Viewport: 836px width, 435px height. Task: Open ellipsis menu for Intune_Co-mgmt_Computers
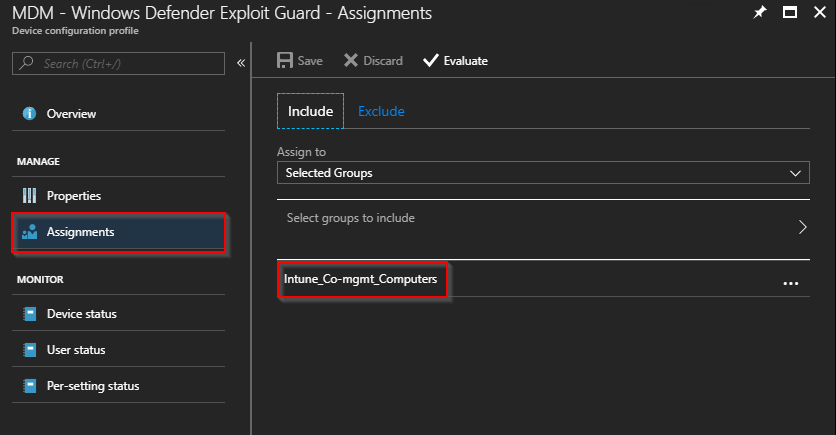pyautogui.click(x=791, y=284)
